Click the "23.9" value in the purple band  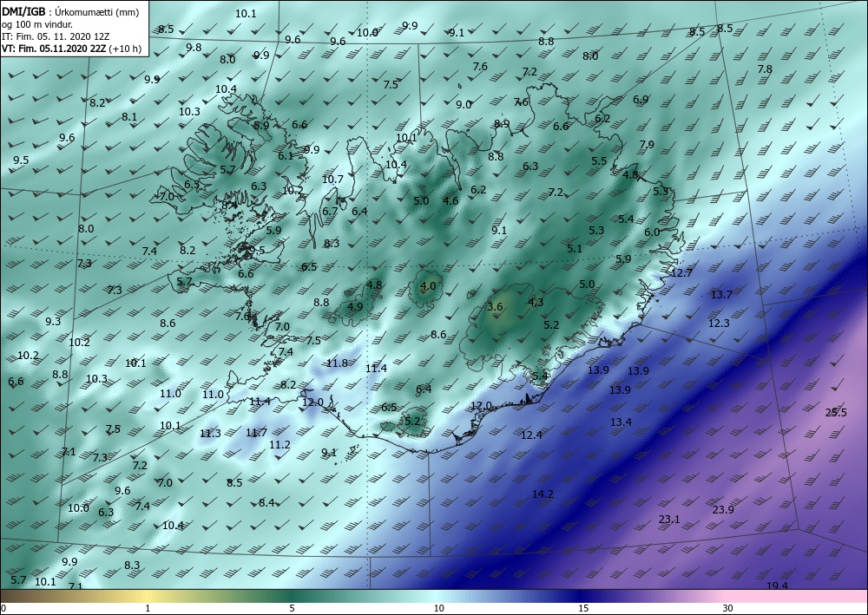[723, 509]
